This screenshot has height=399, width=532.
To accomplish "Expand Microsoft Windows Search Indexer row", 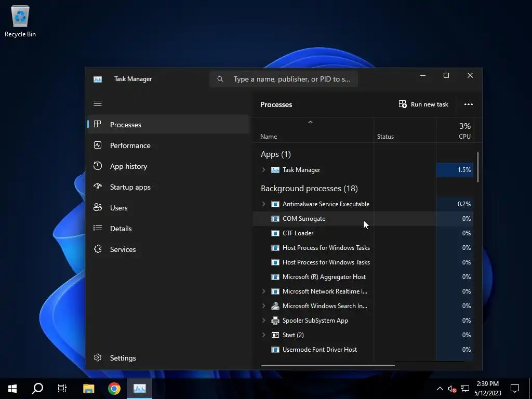I will tap(263, 305).
